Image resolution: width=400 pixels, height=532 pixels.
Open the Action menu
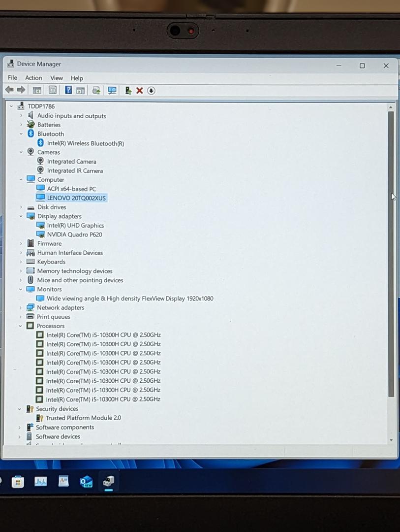pyautogui.click(x=33, y=78)
